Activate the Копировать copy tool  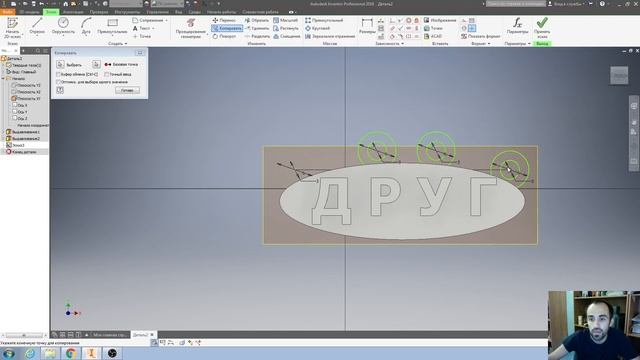click(x=227, y=28)
